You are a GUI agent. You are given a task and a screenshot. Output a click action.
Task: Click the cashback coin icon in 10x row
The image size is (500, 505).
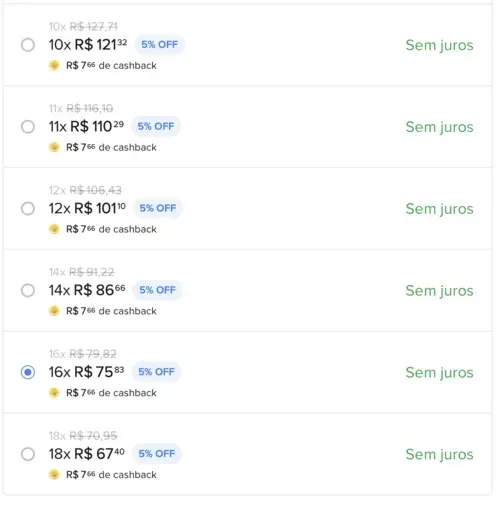pos(54,65)
